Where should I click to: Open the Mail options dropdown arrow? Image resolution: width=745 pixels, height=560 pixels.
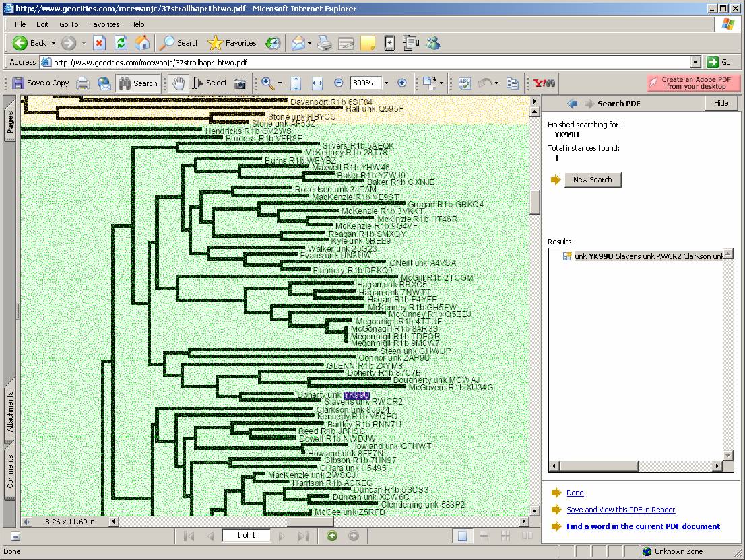pos(309,43)
